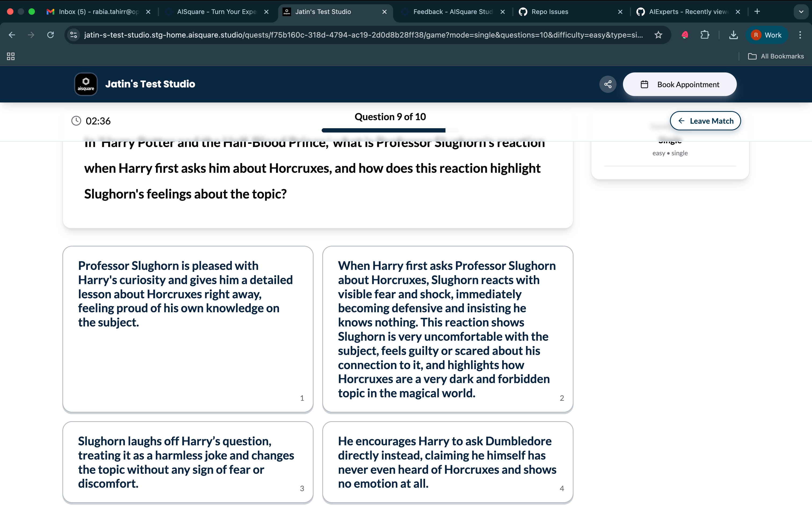This screenshot has height=507, width=812.
Task: Click the aisquare studio logo
Action: (x=86, y=84)
